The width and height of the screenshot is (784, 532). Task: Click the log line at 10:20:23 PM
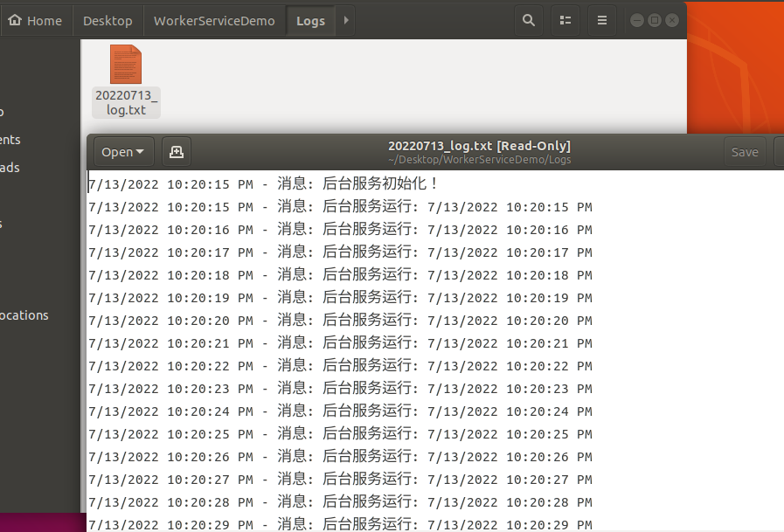pos(340,389)
